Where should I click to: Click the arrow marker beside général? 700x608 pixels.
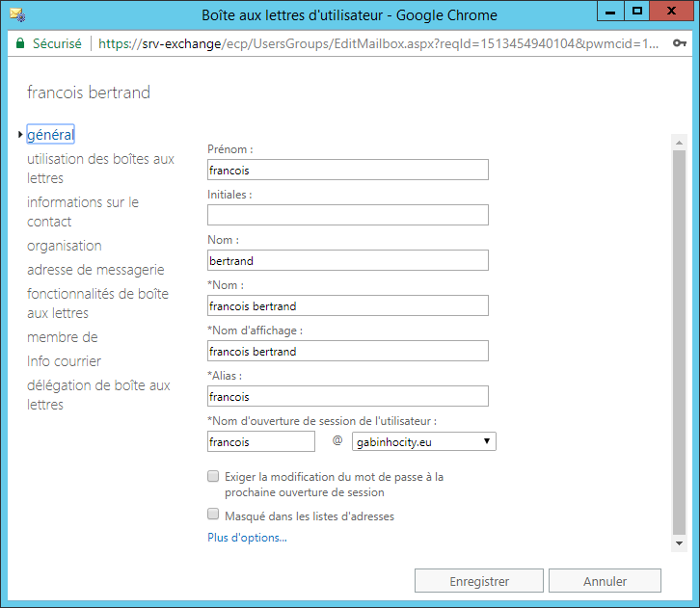(20, 134)
